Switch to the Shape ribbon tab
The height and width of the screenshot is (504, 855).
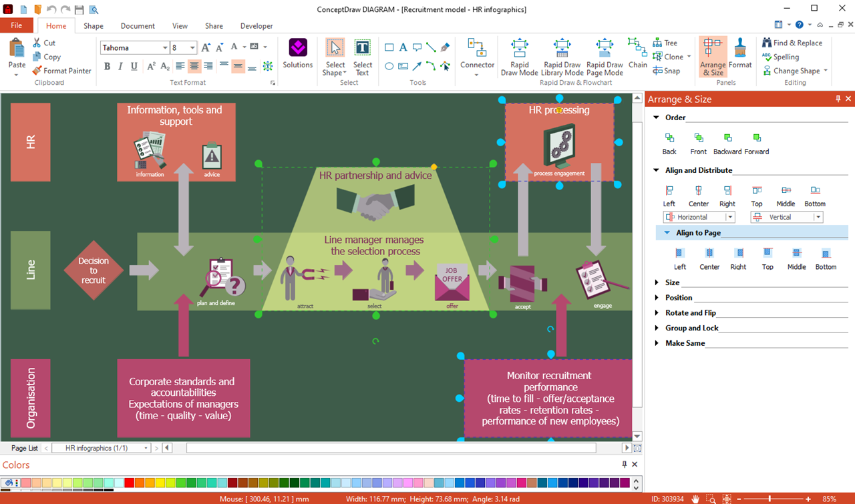point(94,26)
